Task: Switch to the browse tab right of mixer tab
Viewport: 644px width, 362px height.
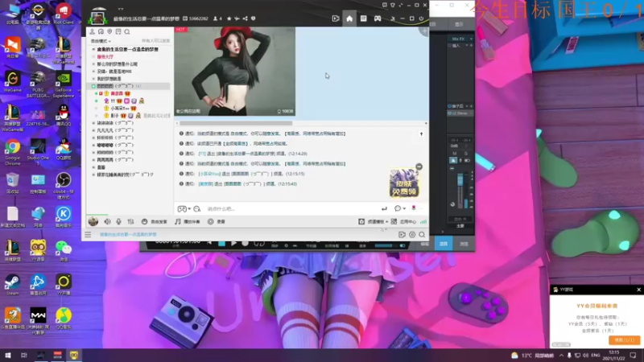Action: [464, 244]
